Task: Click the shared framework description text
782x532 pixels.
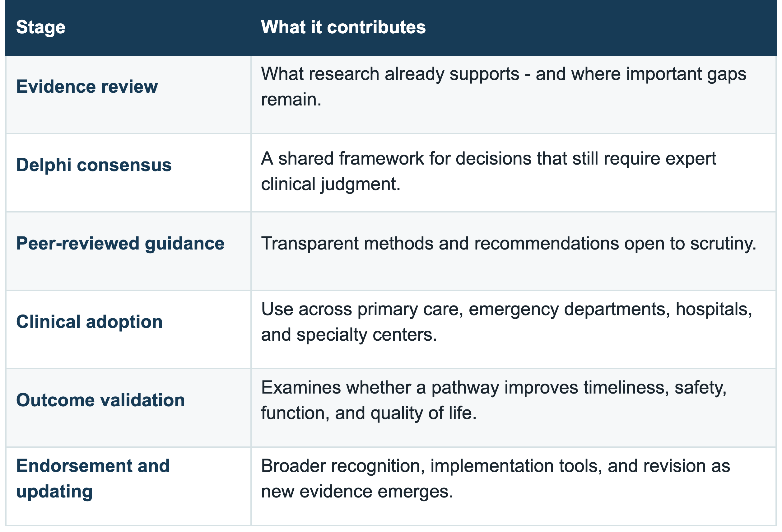Action: coord(489,171)
